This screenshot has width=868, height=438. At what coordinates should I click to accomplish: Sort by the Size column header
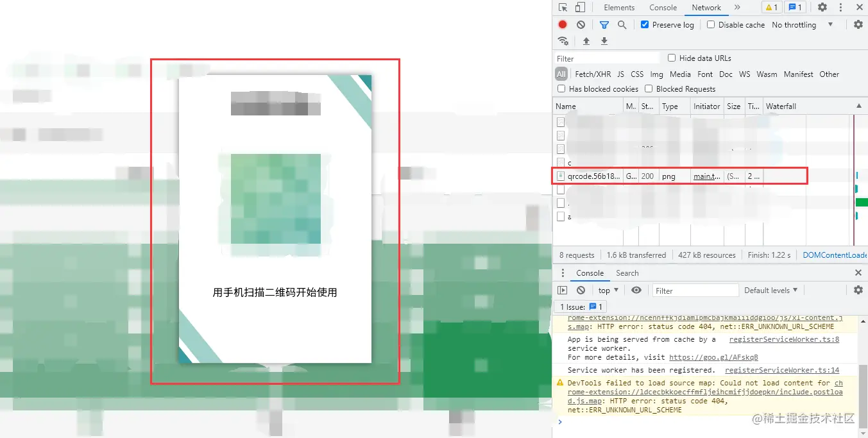pyautogui.click(x=734, y=106)
